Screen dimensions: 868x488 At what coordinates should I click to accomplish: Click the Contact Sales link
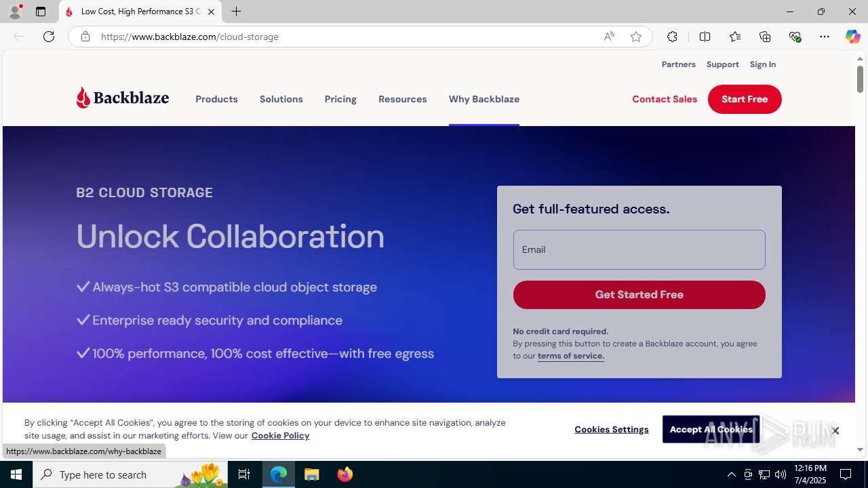665,99
